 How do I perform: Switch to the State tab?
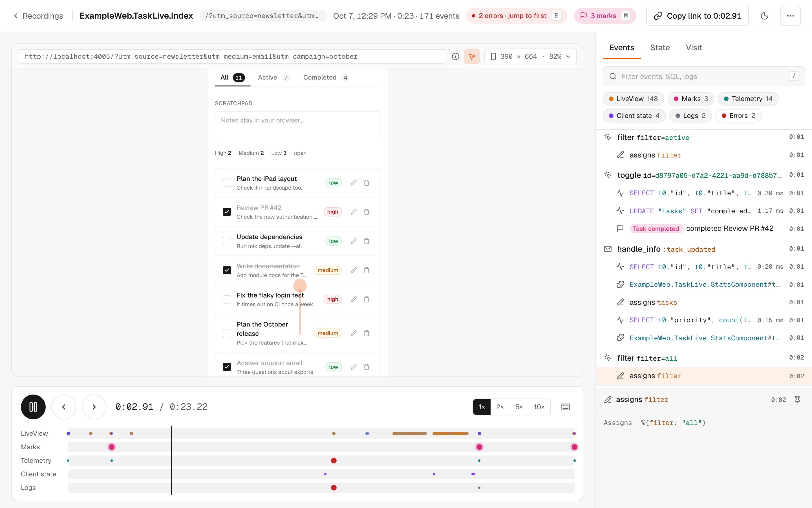(660, 48)
